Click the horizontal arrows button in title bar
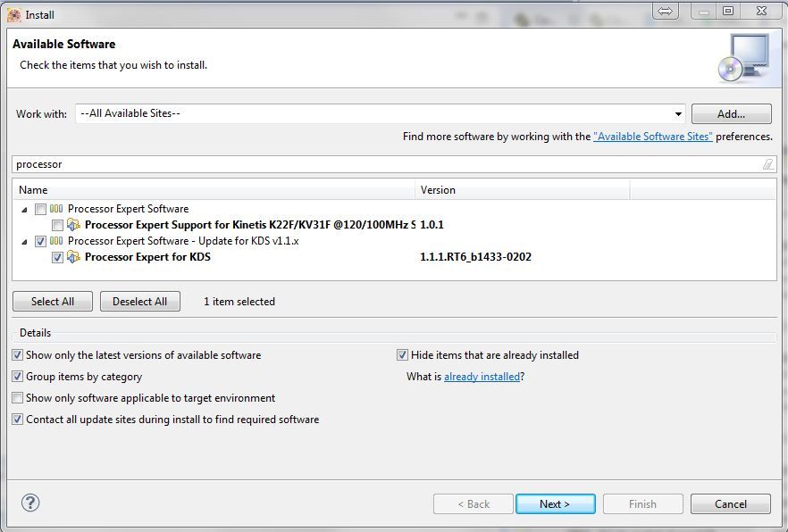 point(665,11)
